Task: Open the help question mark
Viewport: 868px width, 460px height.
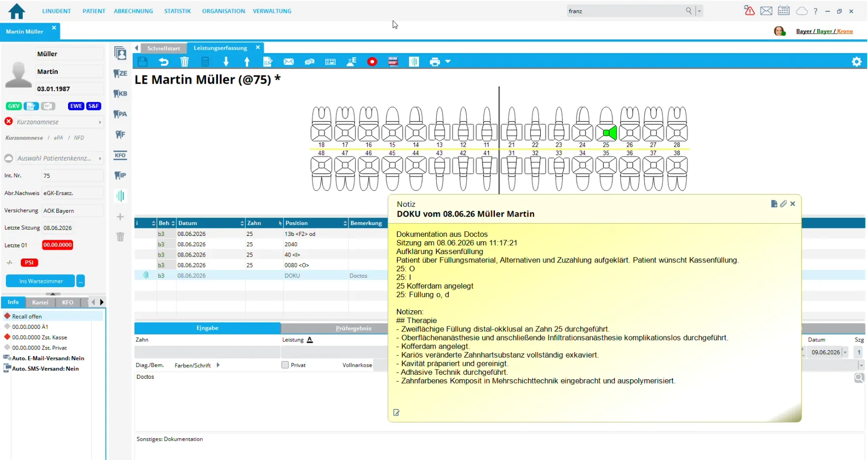Action: (816, 11)
